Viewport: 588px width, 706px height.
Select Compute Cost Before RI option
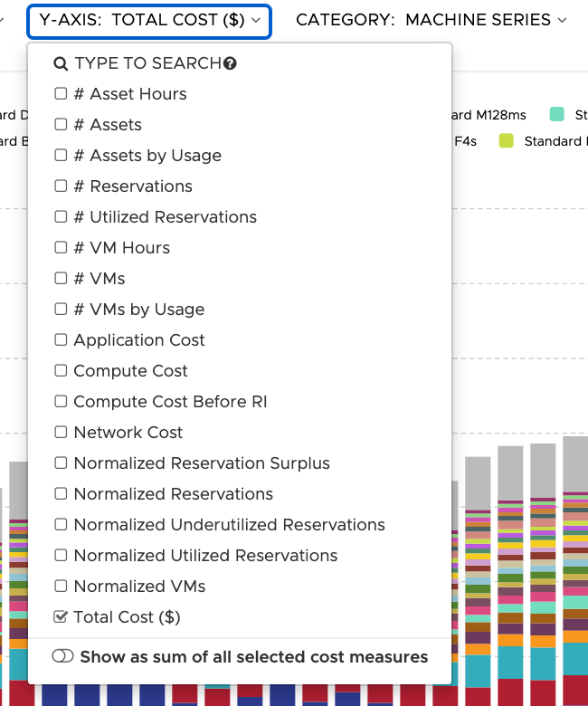pyautogui.click(x=170, y=402)
